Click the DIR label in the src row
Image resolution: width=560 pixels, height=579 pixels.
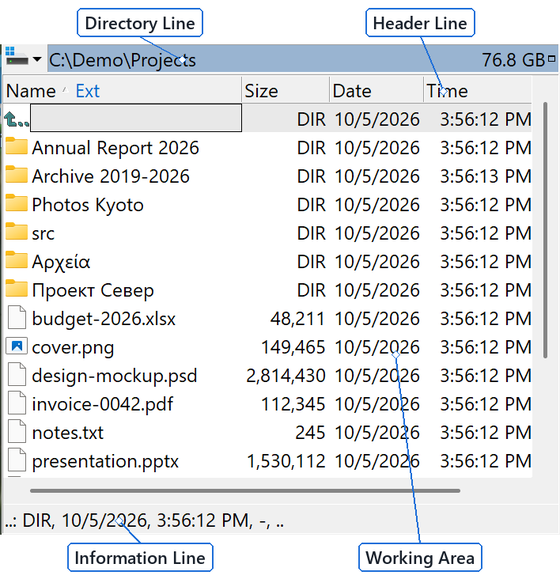[x=312, y=233]
